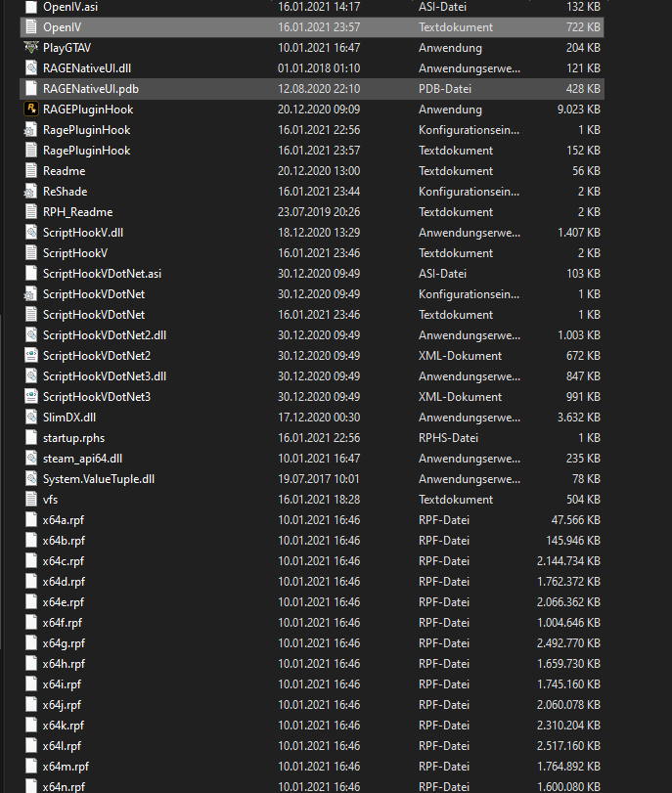The width and height of the screenshot is (672, 793).
Task: Select the file name x64c.rpf
Action: point(64,561)
